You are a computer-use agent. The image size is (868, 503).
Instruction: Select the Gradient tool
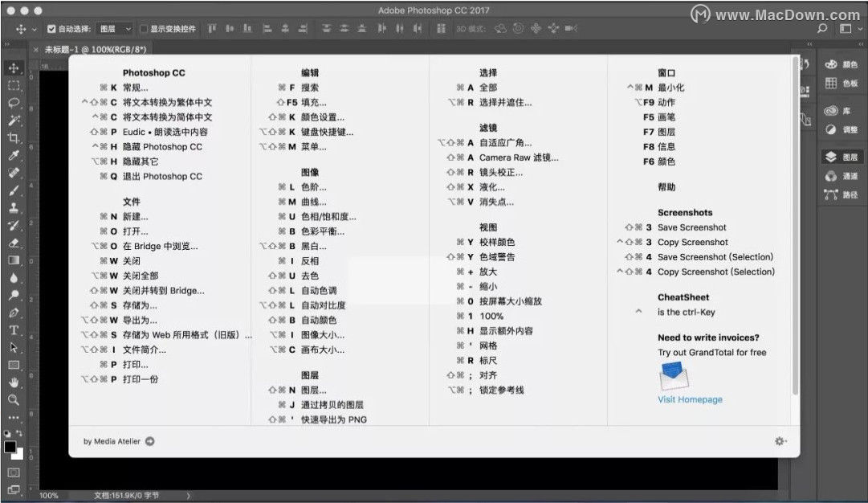(x=14, y=260)
